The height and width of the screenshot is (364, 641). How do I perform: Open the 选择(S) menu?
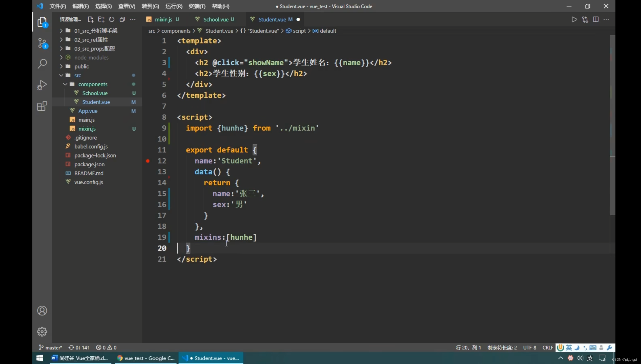tap(103, 6)
